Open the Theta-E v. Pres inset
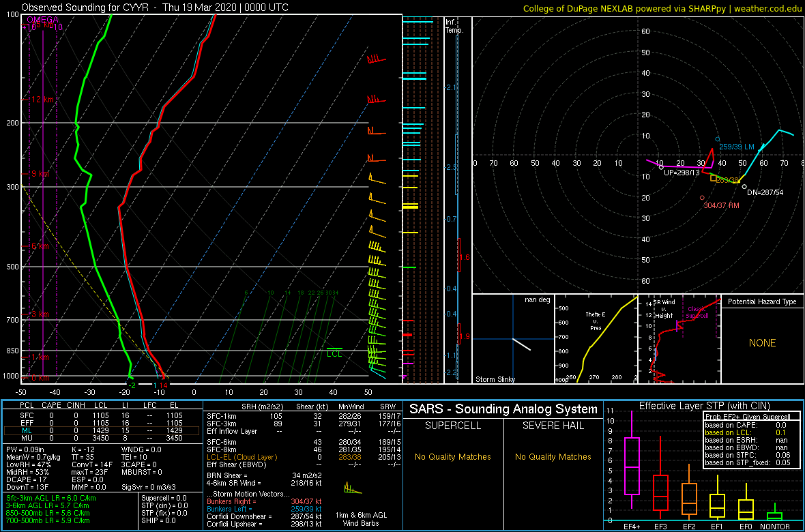The width and height of the screenshot is (805, 532). point(596,339)
